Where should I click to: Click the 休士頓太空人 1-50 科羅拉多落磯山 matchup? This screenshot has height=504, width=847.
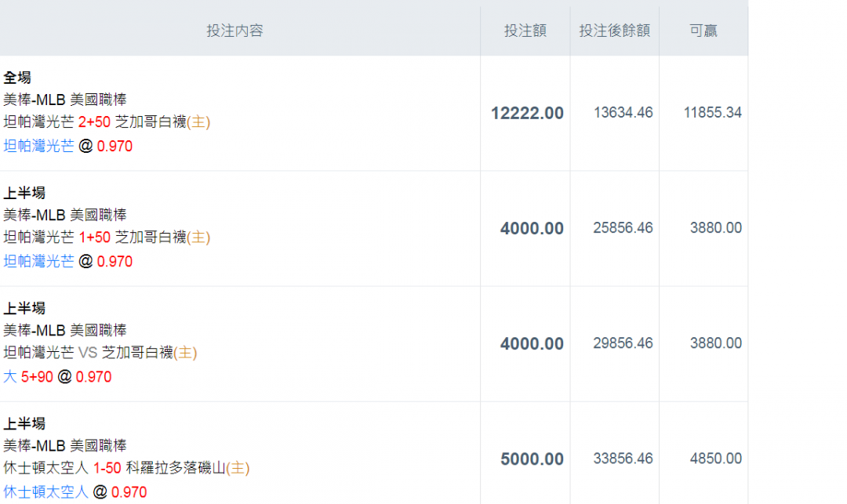[126, 468]
